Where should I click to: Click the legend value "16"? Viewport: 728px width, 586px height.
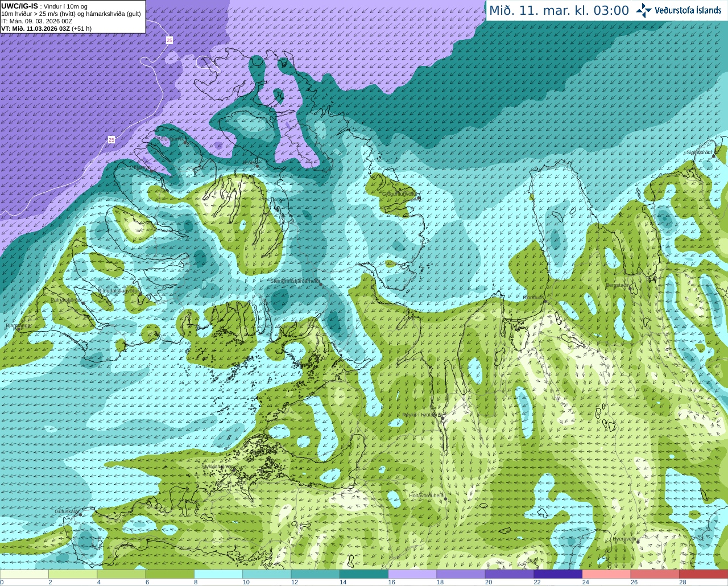[x=391, y=582]
